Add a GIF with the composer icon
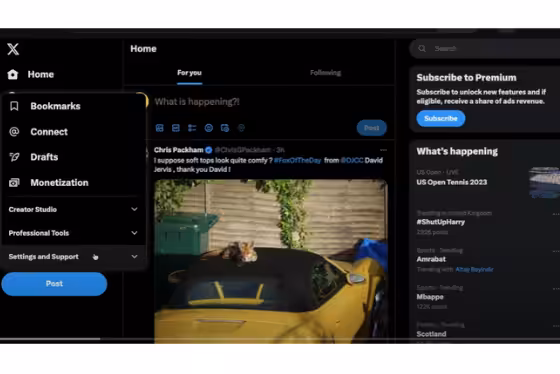The height and width of the screenshot is (374, 560). coord(176,128)
